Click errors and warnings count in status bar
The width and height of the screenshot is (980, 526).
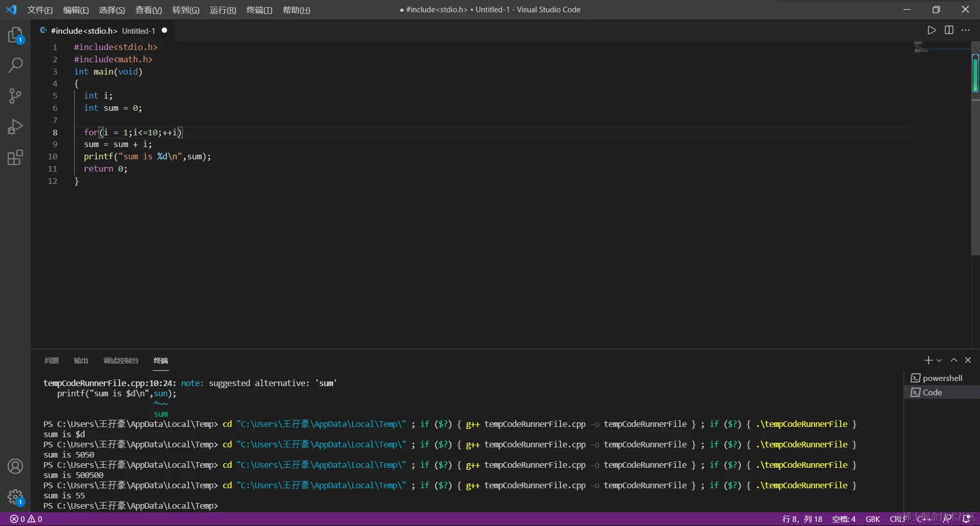tap(26, 519)
